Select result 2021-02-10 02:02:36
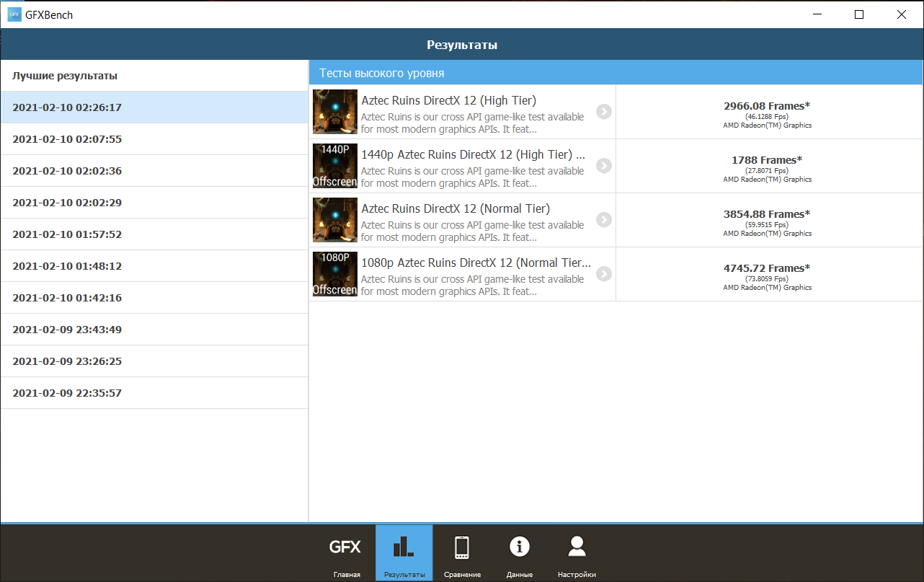The image size is (924, 582). (x=154, y=171)
